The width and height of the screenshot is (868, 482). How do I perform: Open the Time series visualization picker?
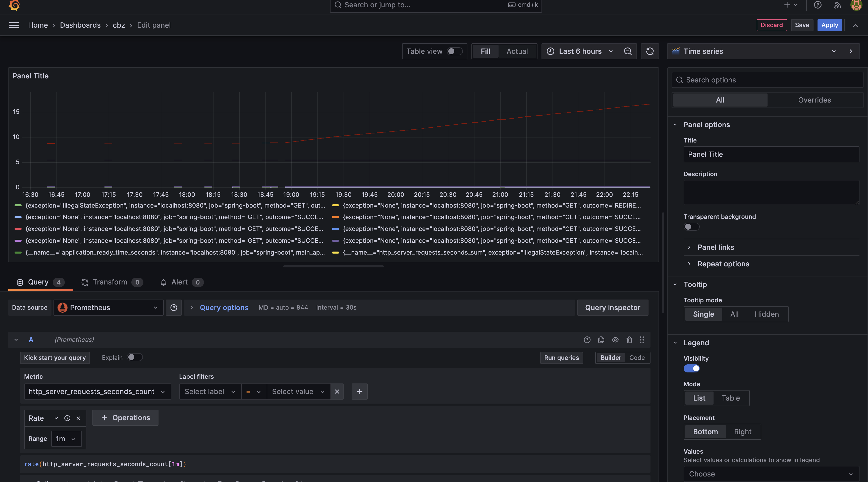[x=754, y=51]
